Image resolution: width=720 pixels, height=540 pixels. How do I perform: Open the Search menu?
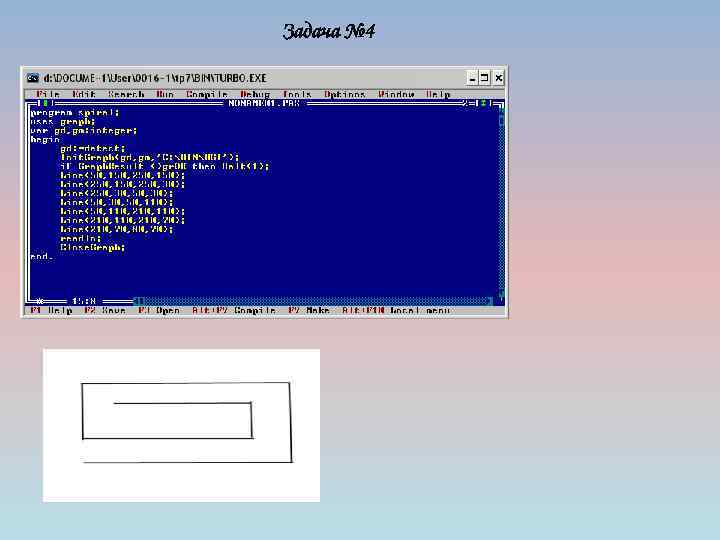click(x=126, y=94)
